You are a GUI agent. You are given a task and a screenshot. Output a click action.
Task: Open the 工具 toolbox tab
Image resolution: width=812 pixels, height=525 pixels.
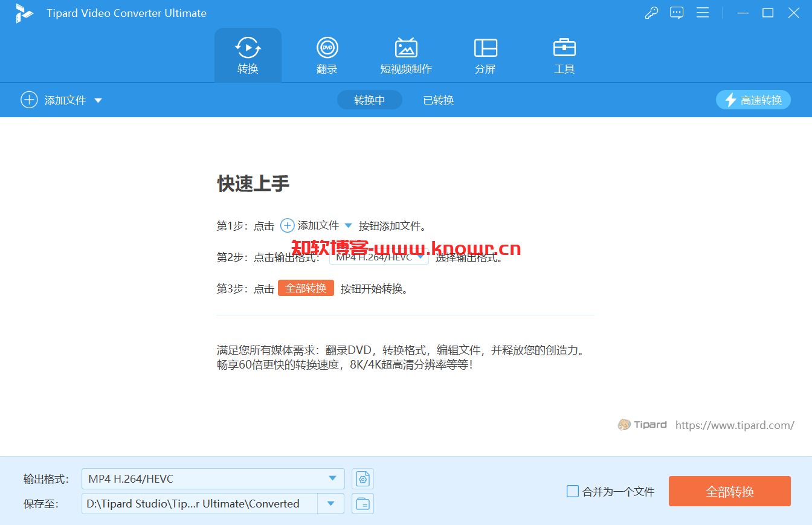564,55
